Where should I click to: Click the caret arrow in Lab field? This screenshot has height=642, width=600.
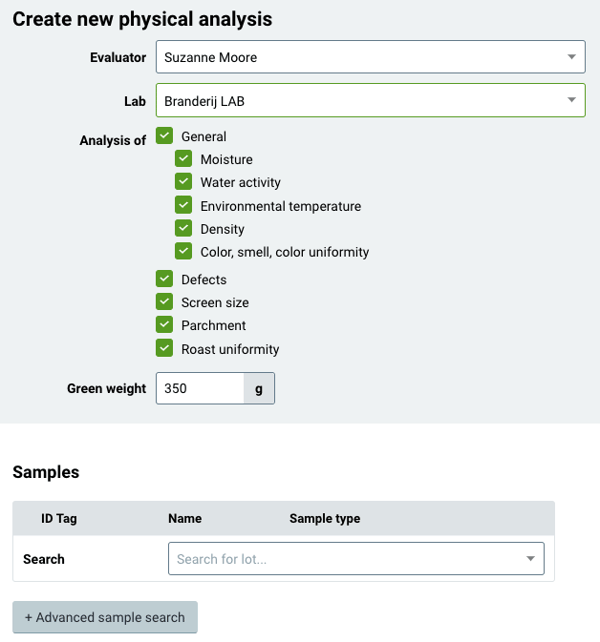(x=571, y=100)
